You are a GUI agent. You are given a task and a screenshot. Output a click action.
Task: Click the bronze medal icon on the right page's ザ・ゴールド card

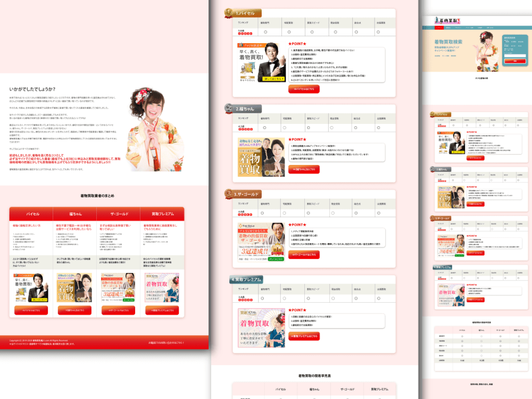tap(433, 218)
